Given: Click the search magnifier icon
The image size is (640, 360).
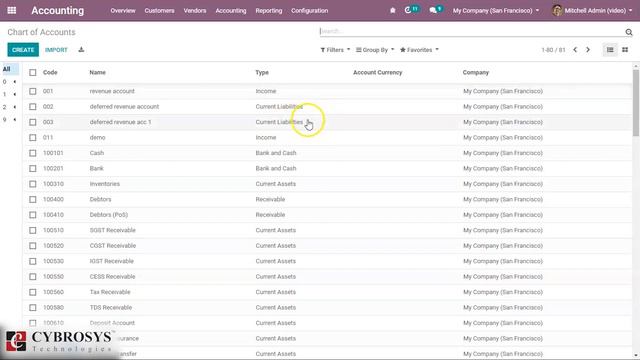Looking at the screenshot, I should (x=629, y=32).
